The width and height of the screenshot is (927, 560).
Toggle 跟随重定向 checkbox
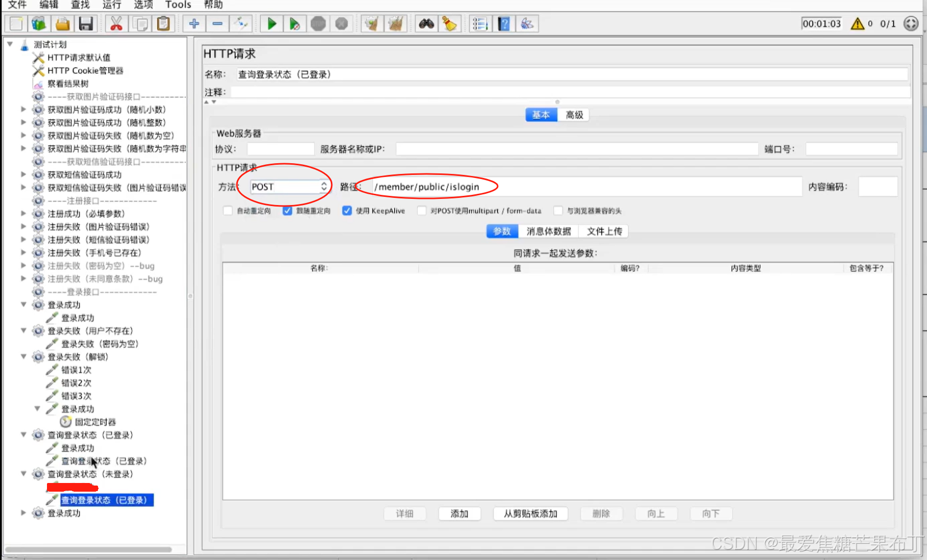tap(287, 211)
